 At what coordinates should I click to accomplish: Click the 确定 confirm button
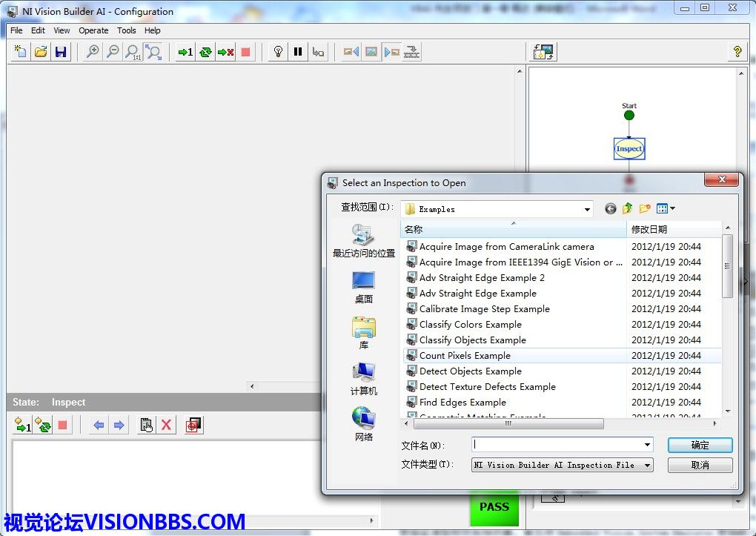(x=700, y=445)
